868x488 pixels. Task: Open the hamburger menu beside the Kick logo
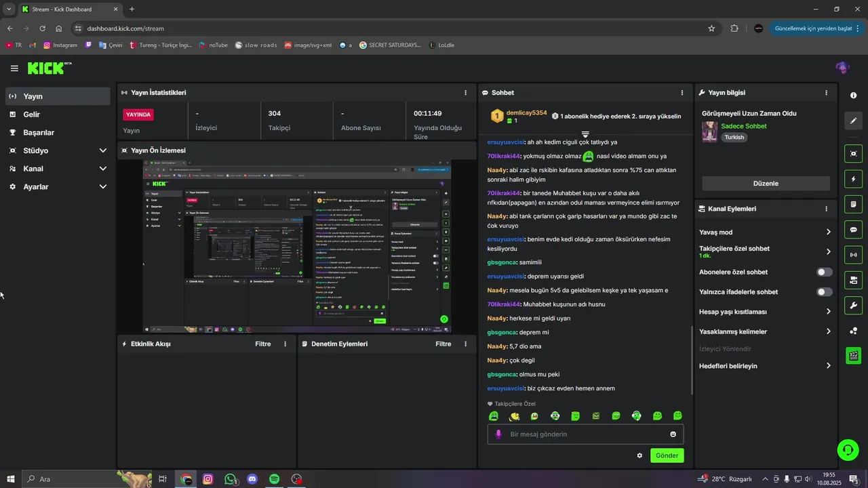pyautogui.click(x=14, y=68)
